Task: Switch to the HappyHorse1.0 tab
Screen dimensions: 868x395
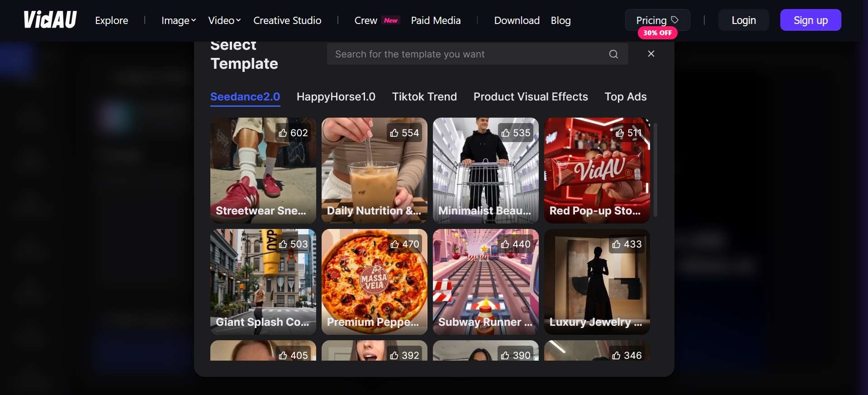Action: point(336,97)
